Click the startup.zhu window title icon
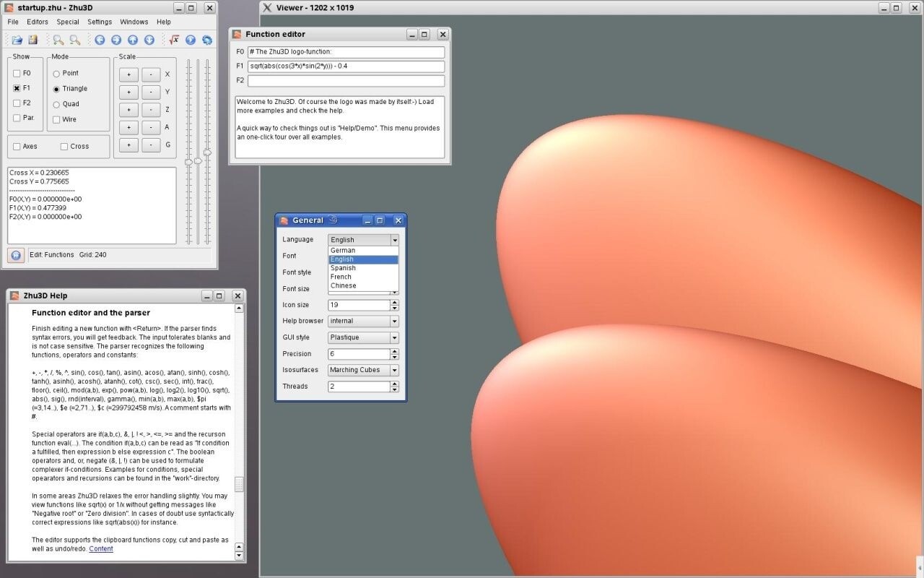Screen dimensions: 924x578 9,8
